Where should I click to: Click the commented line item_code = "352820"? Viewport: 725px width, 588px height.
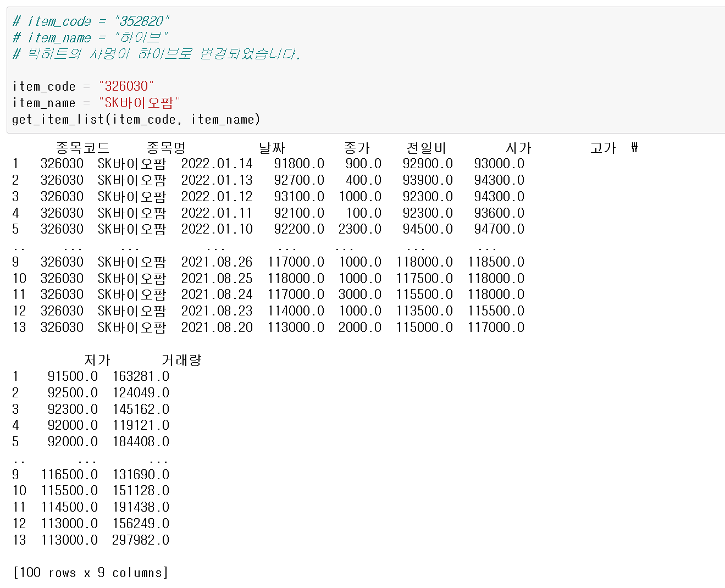pyautogui.click(x=91, y=21)
